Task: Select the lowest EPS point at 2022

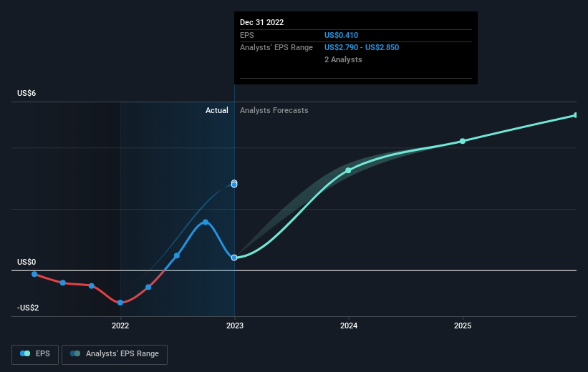Action: (120, 303)
